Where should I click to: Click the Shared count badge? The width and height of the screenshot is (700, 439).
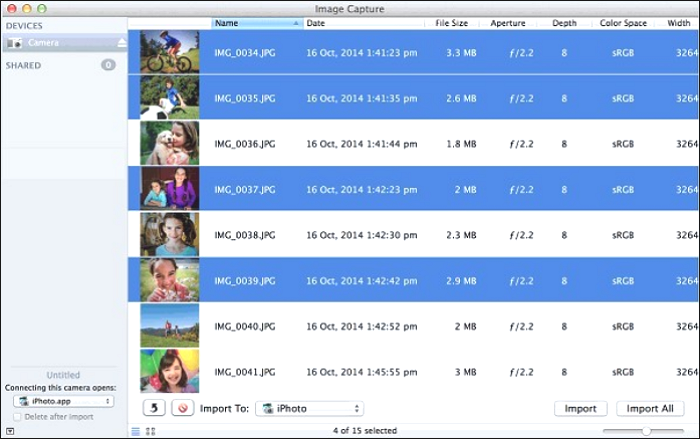pos(108,65)
